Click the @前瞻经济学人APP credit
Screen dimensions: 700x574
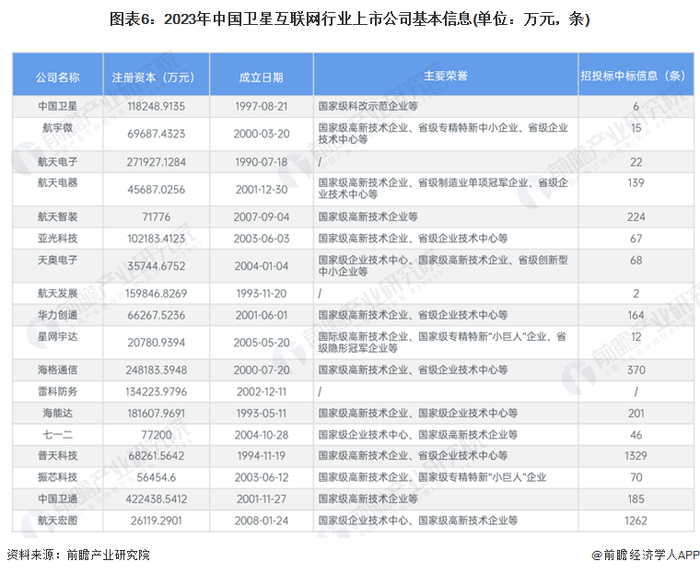pos(646,555)
